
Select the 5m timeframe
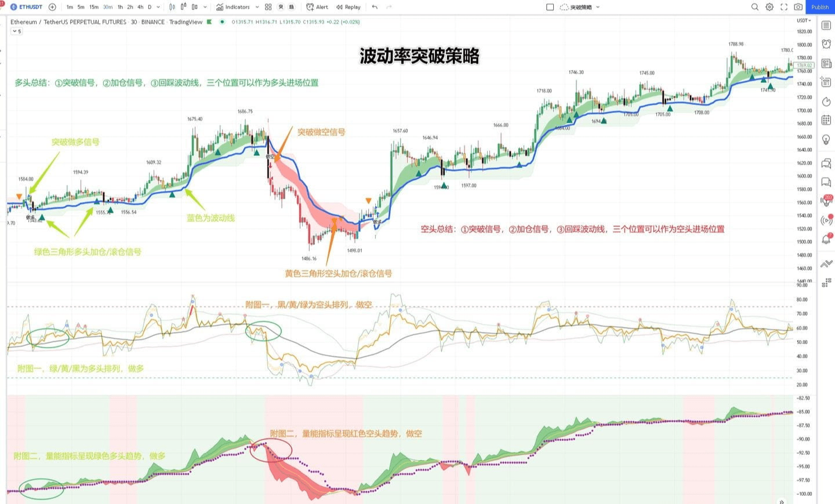(81, 7)
